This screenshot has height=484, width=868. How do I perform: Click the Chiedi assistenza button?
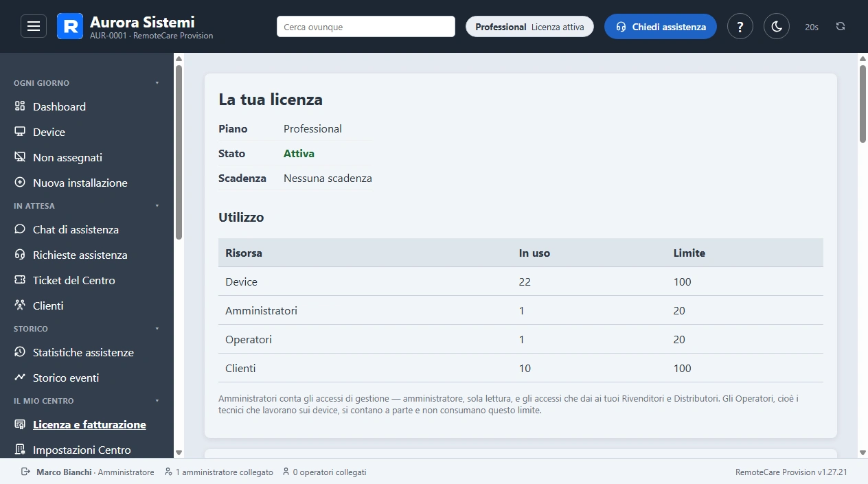pos(661,27)
